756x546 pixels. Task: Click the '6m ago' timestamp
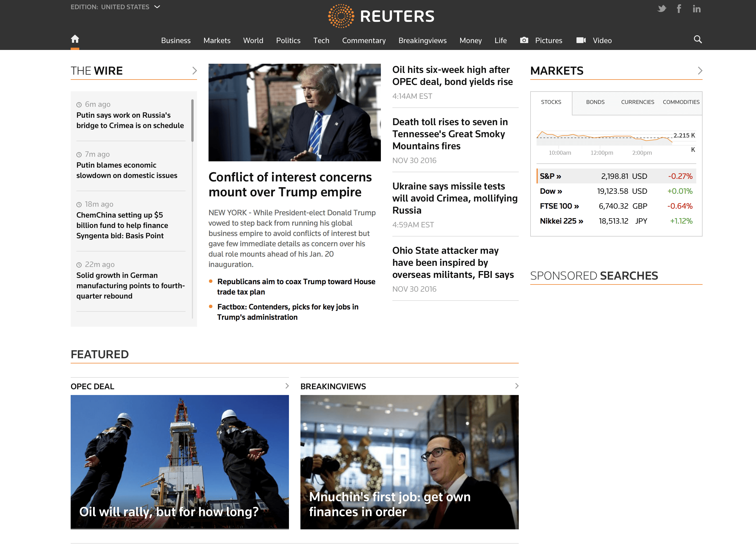(97, 104)
